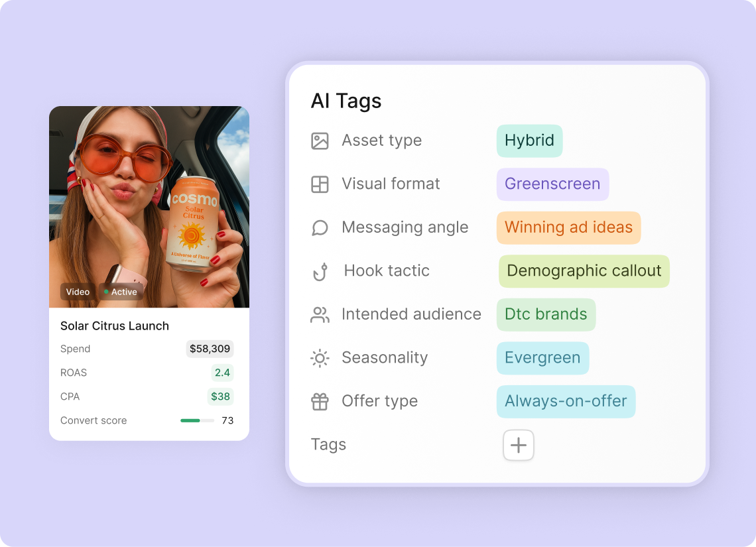The width and height of the screenshot is (756, 547).
Task: Click the Evergreen seasonality tag
Action: [542, 358]
